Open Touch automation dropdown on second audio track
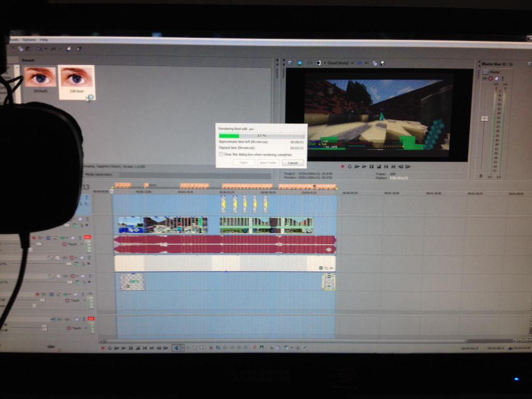The image size is (532, 399). (x=85, y=301)
